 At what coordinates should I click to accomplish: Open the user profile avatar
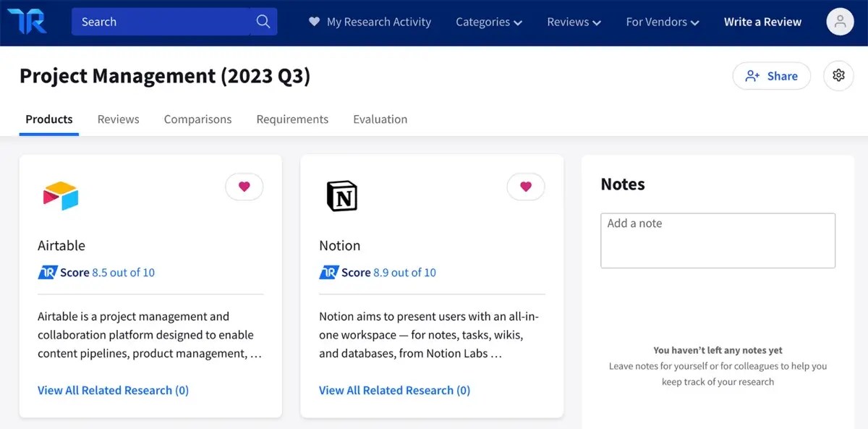click(840, 22)
